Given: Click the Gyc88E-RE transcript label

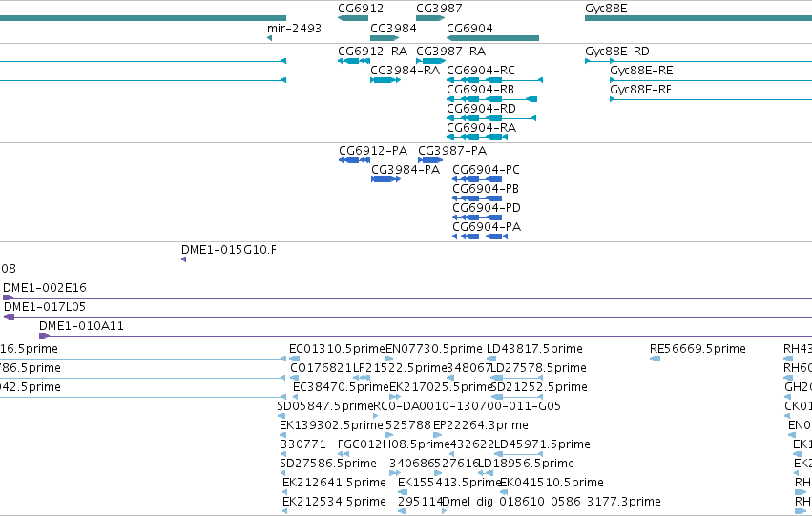Looking at the screenshot, I should (641, 71).
